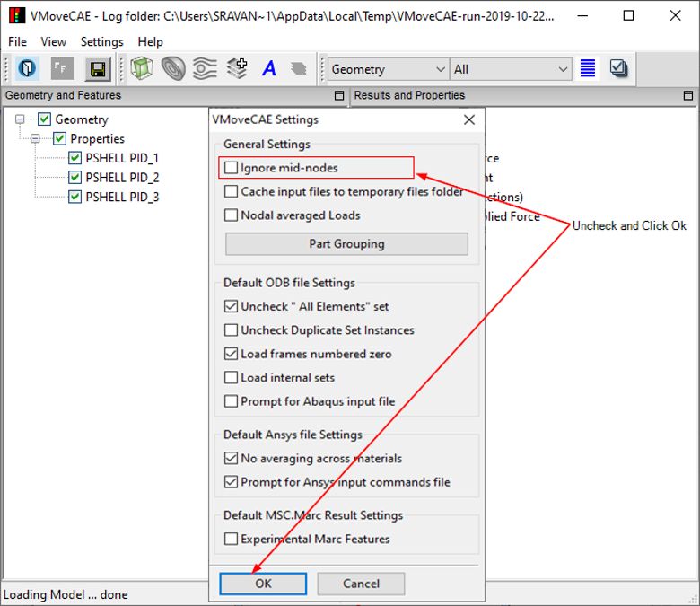
Task: Click the VMoveCAE app icon in title bar
Action: tap(17, 15)
